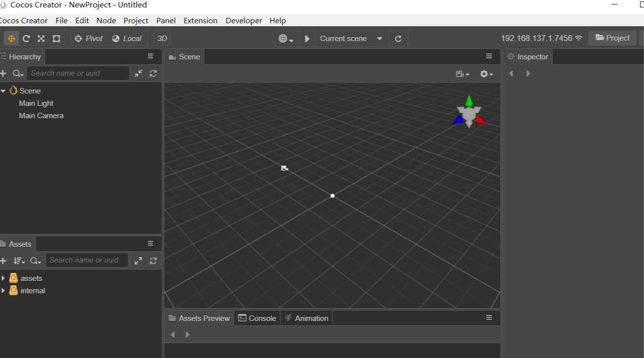Click the red X axis on the gizmo
The width and height of the screenshot is (644, 358).
(x=480, y=120)
